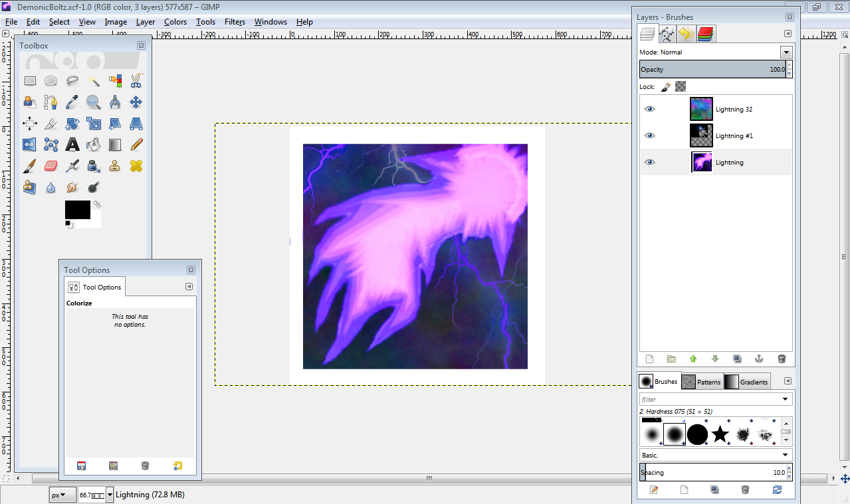850x504 pixels.
Task: Pick the Heal bandage tool
Action: pyautogui.click(x=136, y=166)
